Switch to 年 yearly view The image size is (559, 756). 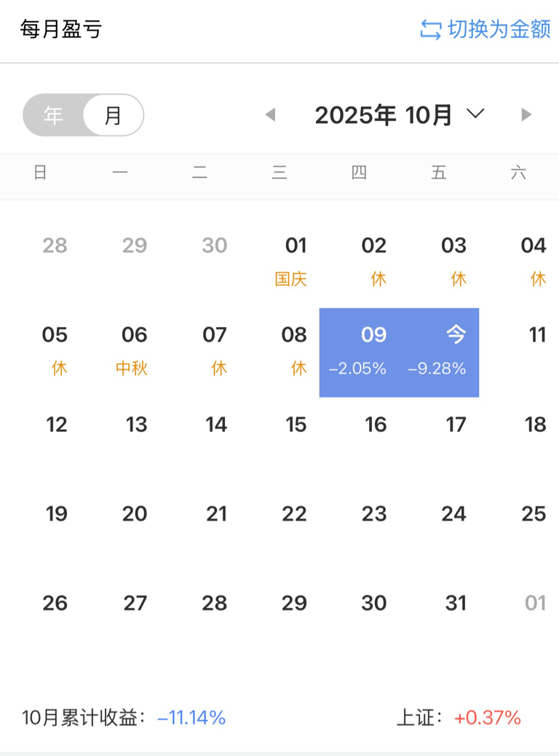(x=53, y=115)
